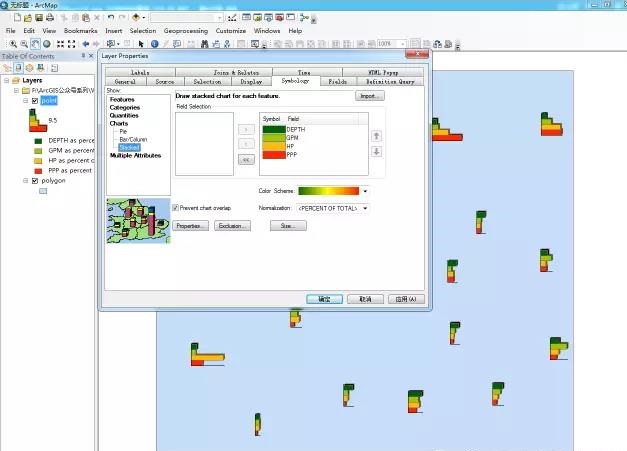627x451 pixels.
Task: Click the Fixed Zoom Out arrows icon
Action: (72, 44)
